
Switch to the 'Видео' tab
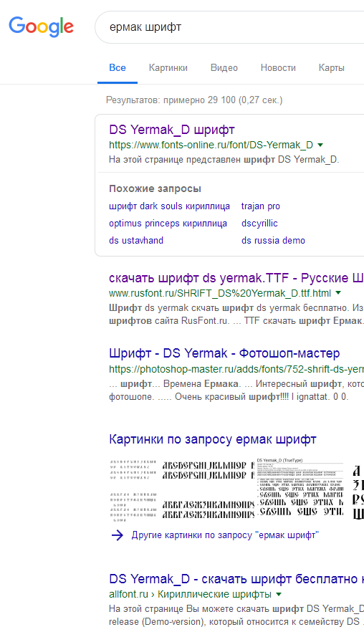224,67
